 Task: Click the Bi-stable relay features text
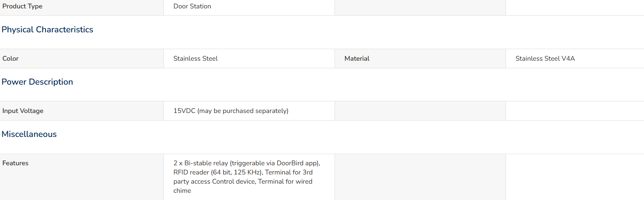(x=247, y=163)
